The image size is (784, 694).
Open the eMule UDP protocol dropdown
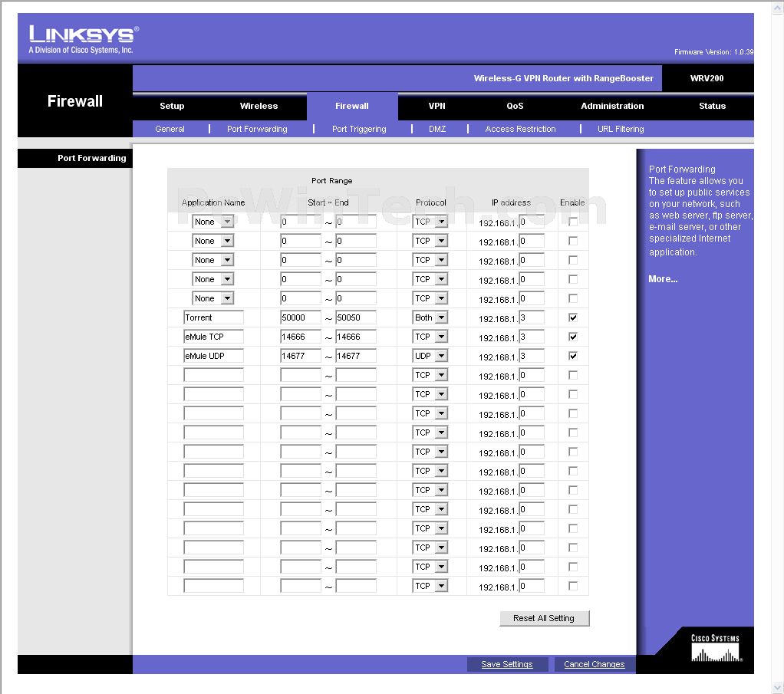pos(430,356)
